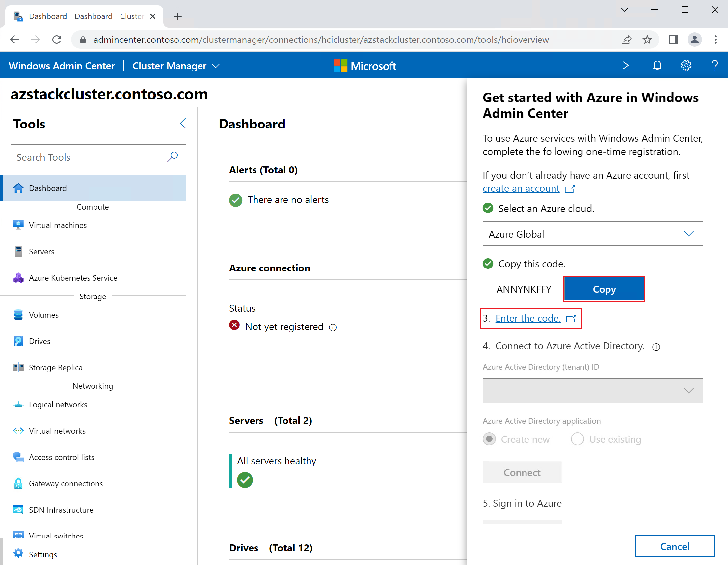Open the Azure Active Directory tenant ID dropdown
The image size is (728, 565).
592,391
